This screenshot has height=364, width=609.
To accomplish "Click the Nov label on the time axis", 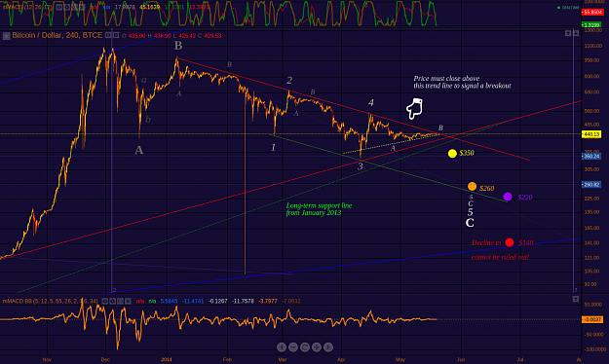I will (47, 359).
